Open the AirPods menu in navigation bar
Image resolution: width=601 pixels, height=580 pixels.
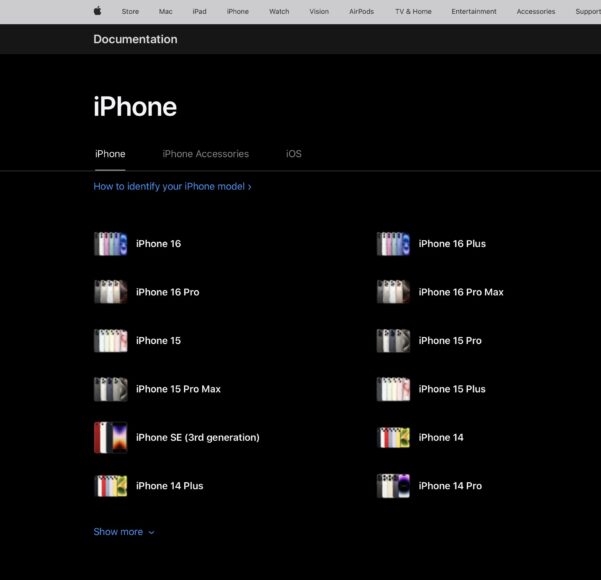click(x=361, y=11)
